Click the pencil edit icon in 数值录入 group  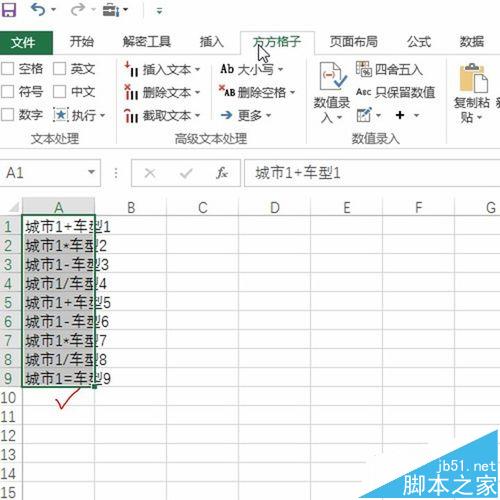tap(364, 115)
